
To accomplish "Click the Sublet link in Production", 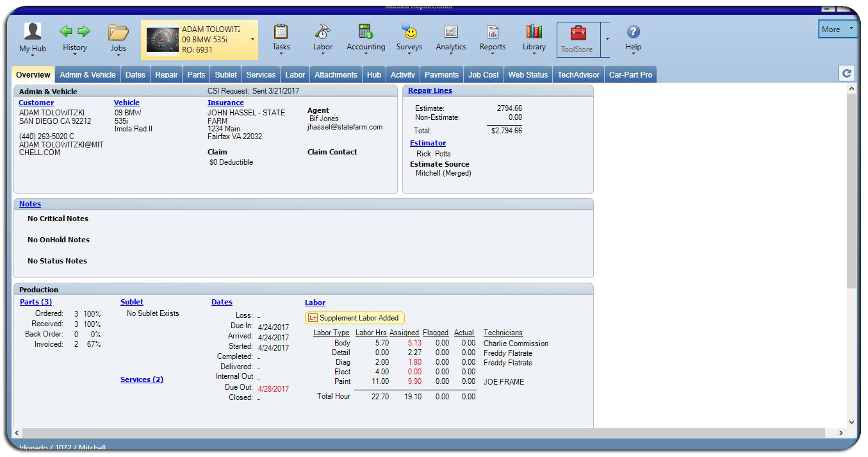I will click(132, 302).
